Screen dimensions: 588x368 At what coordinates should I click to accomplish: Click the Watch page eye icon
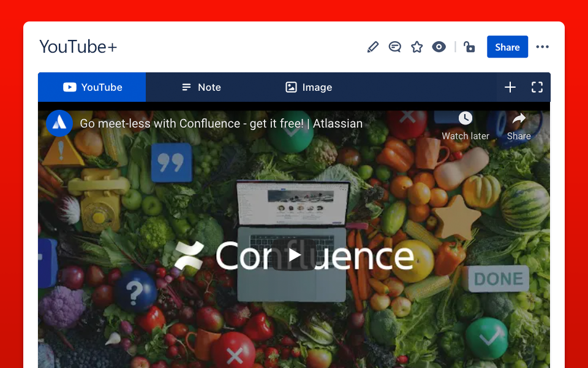click(439, 47)
